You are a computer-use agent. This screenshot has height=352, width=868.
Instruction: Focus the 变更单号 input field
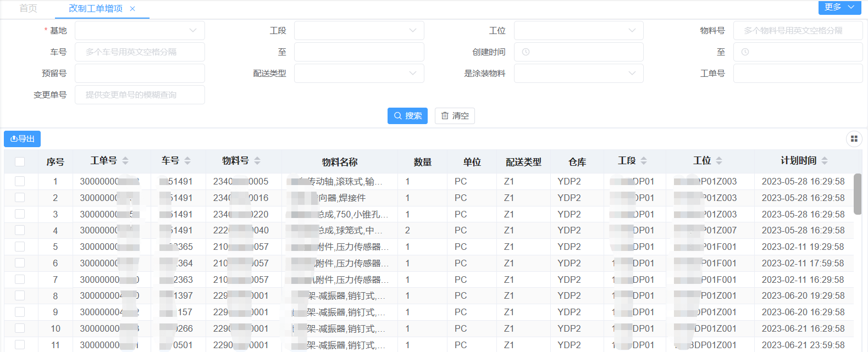coord(140,95)
